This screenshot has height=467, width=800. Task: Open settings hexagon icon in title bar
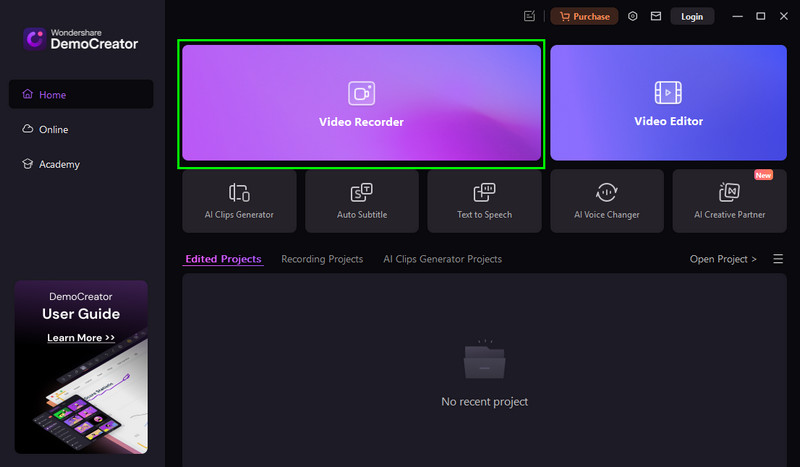633,16
